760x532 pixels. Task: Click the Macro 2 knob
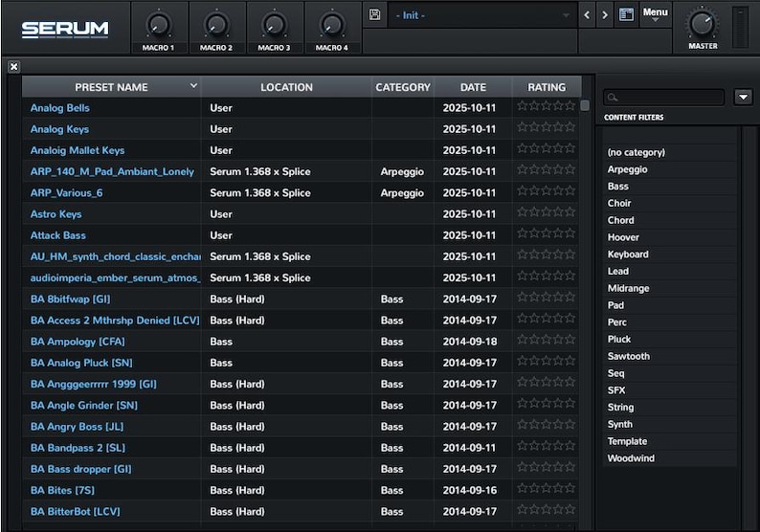(x=216, y=25)
